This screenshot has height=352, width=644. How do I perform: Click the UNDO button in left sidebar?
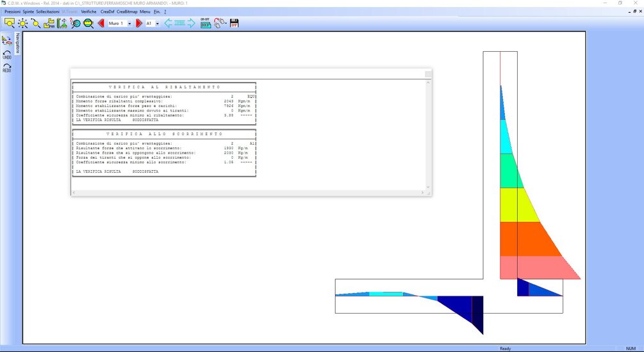click(x=7, y=54)
